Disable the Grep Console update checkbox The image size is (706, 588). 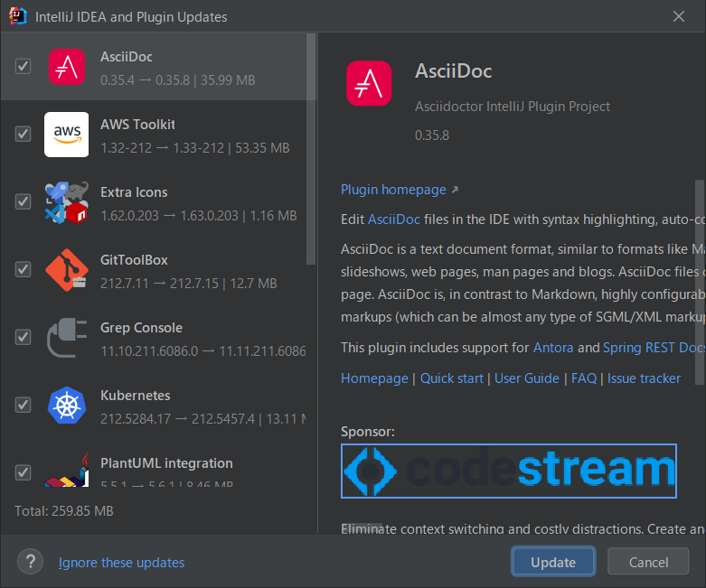coord(23,337)
